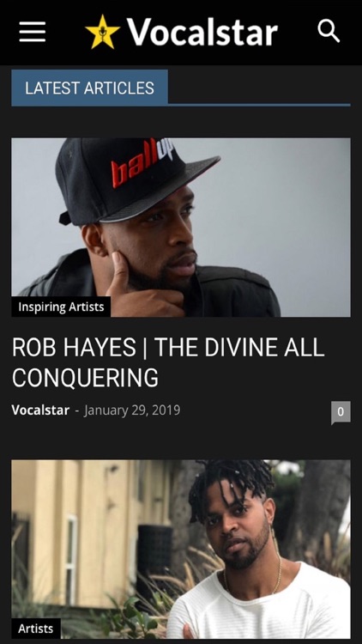Click the blue divider line beside Latest Articles
Image resolution: width=362 pixels, height=644 pixels.
point(259,105)
